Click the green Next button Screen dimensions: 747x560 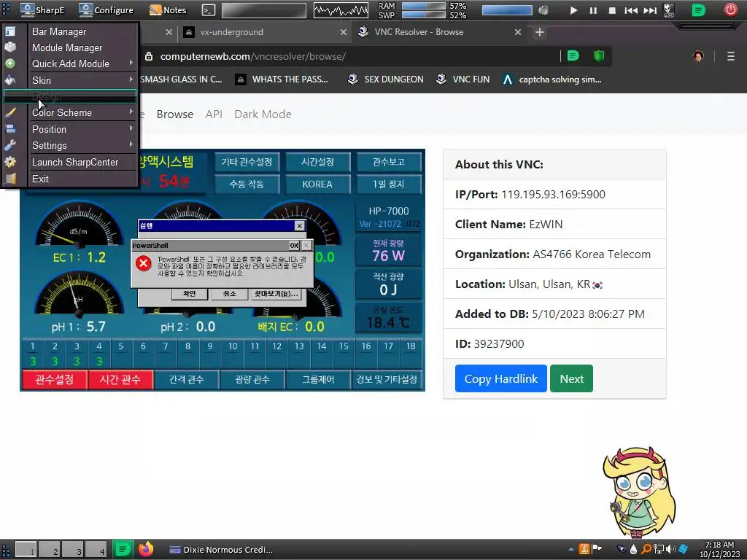click(571, 378)
